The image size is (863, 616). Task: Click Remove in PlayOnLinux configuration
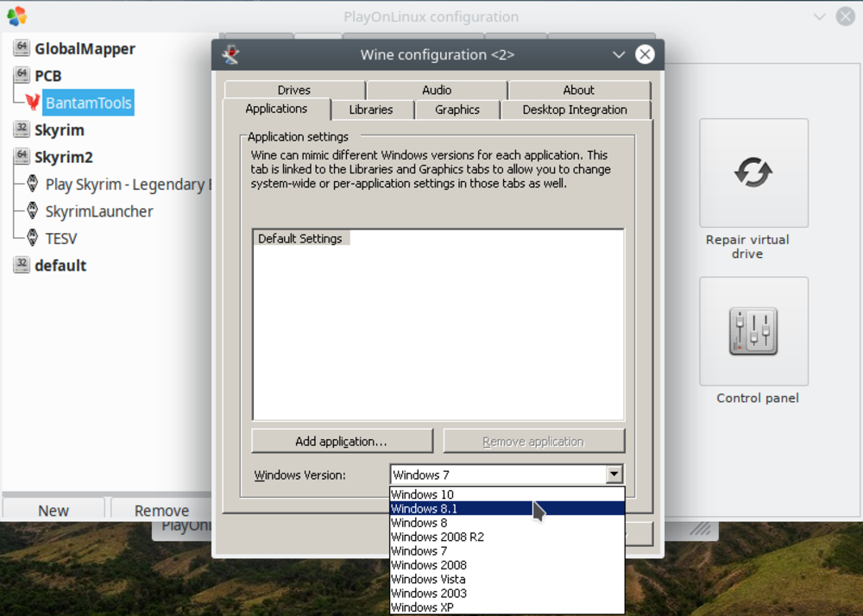pos(161,511)
